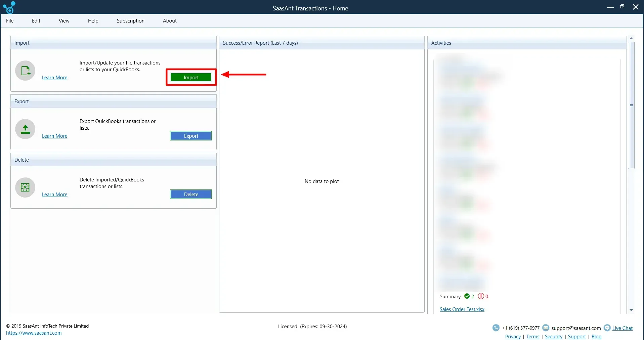Open the Blog link
This screenshot has height=340, width=644.
(597, 337)
